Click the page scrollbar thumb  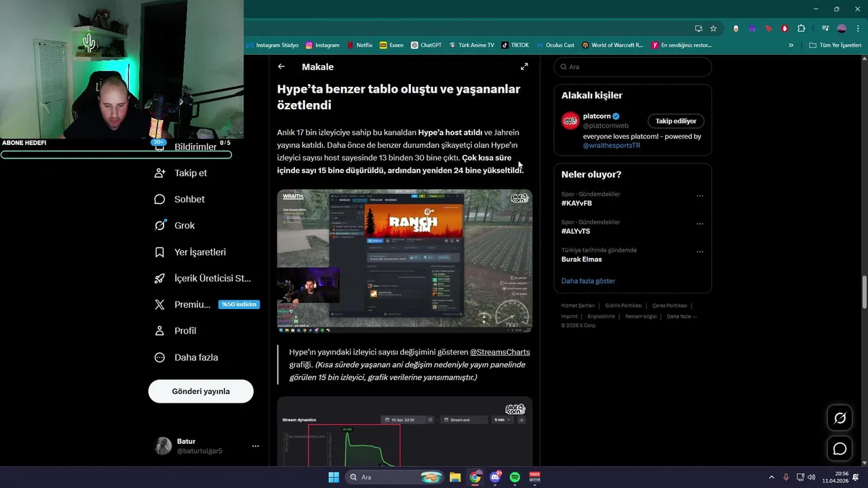point(864,292)
